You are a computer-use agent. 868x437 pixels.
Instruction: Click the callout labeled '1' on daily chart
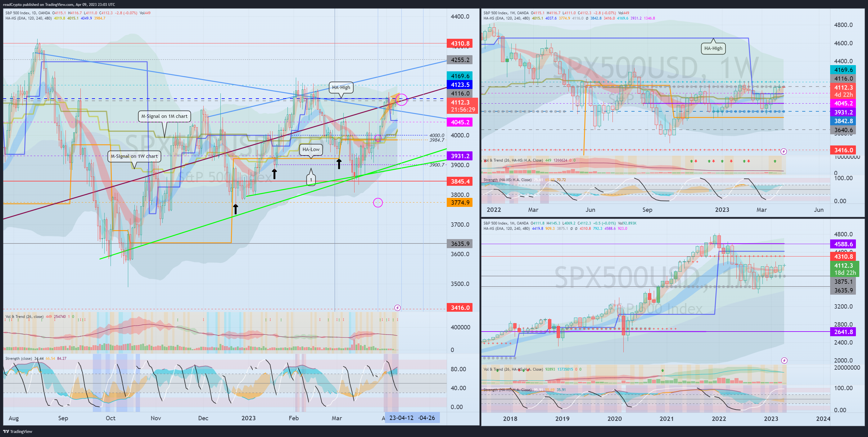[311, 180]
